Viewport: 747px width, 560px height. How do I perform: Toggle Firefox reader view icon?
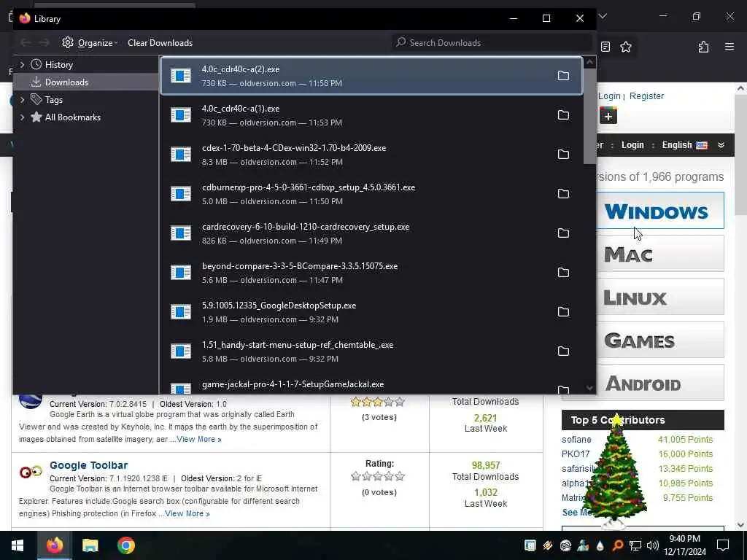click(x=605, y=47)
